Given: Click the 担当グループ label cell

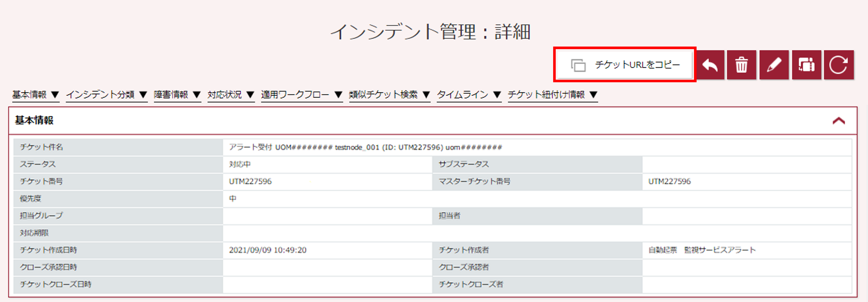Looking at the screenshot, I should click(118, 216).
